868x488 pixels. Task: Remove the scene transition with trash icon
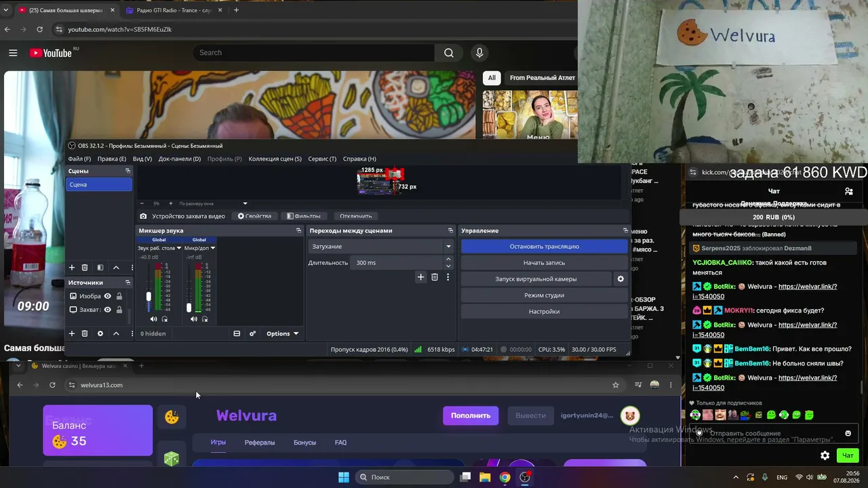tap(435, 277)
